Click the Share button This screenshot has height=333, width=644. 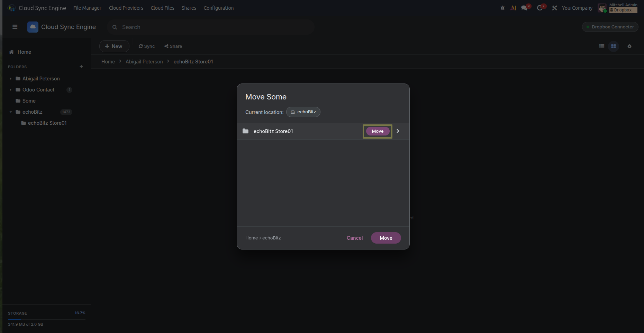(x=173, y=46)
